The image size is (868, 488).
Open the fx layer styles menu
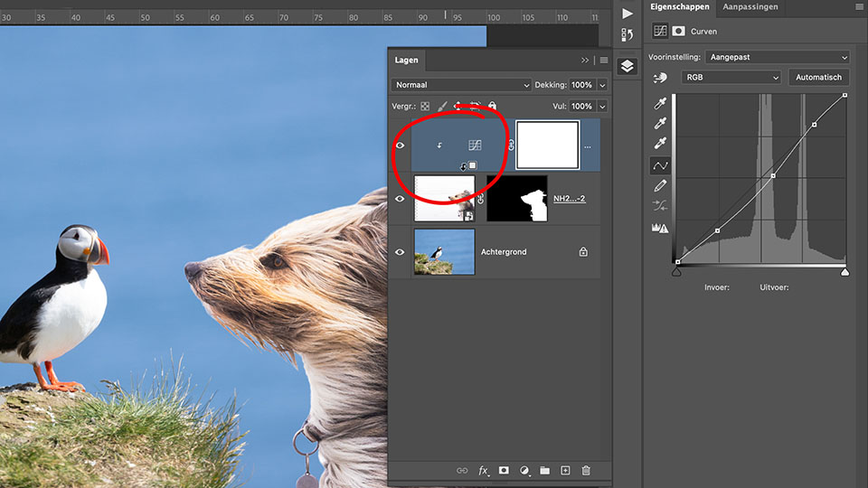pos(483,471)
